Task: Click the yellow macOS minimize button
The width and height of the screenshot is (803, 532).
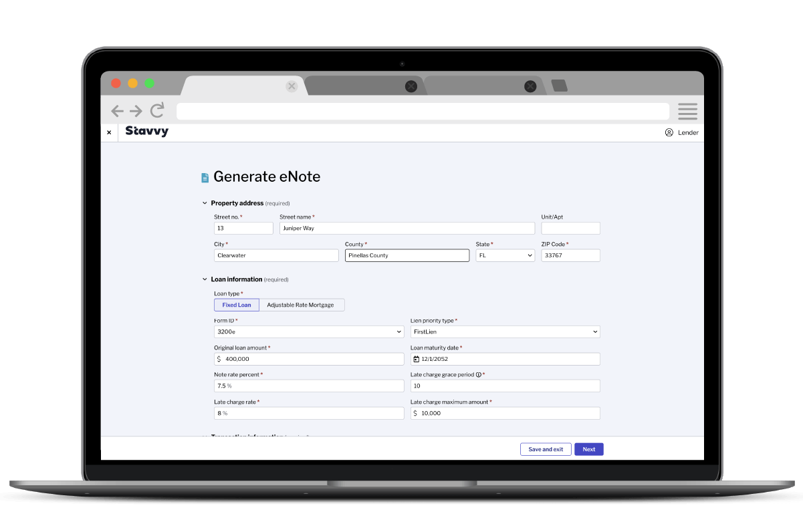Action: (x=132, y=84)
